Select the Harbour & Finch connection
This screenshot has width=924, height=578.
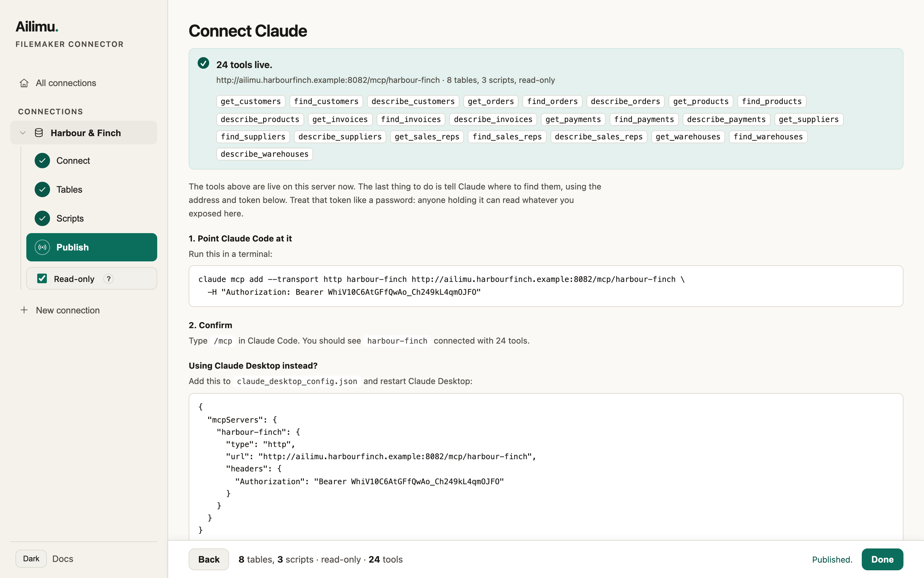[84, 133]
